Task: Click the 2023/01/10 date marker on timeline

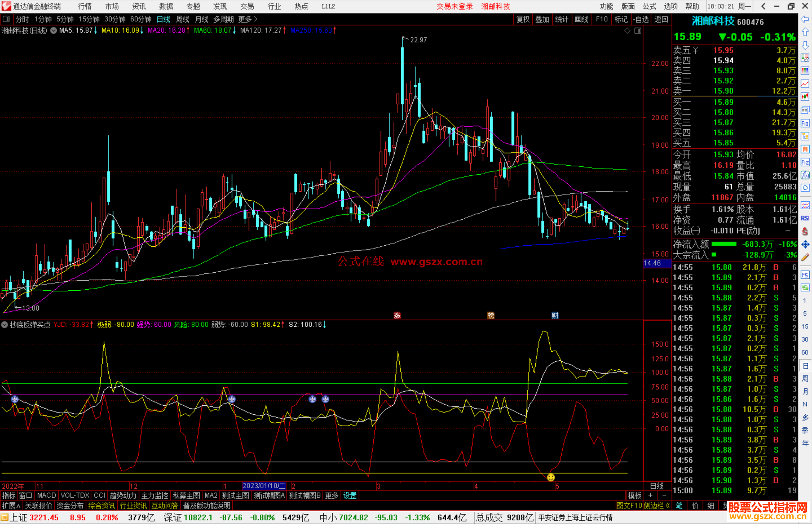Action: [x=264, y=486]
